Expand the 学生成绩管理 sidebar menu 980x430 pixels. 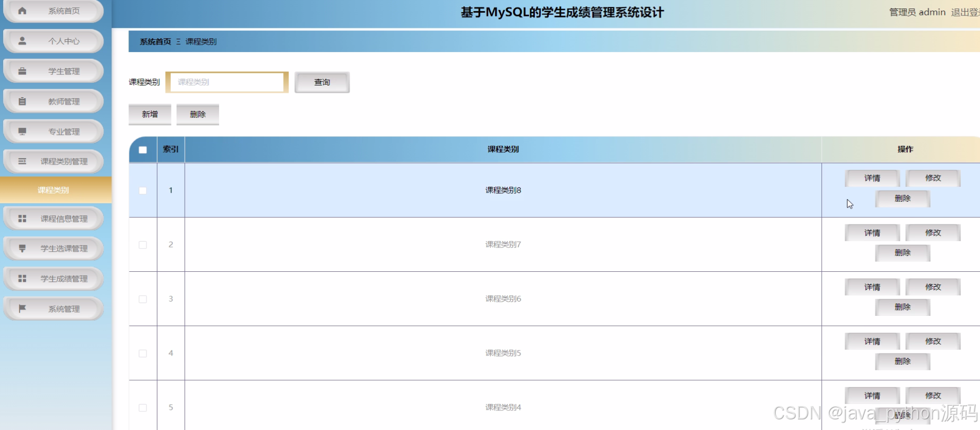[x=54, y=279]
